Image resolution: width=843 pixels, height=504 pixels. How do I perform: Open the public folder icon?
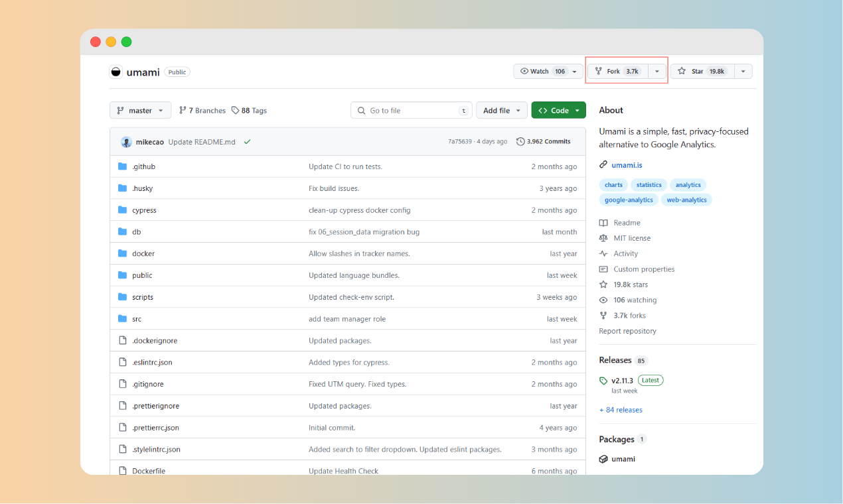point(122,275)
